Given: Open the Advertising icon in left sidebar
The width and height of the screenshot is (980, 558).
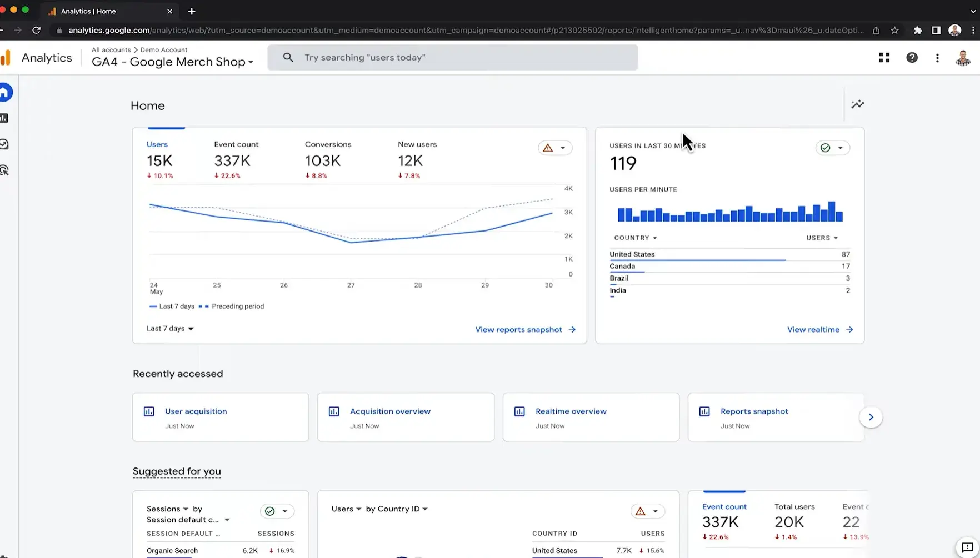Looking at the screenshot, I should click(4, 170).
